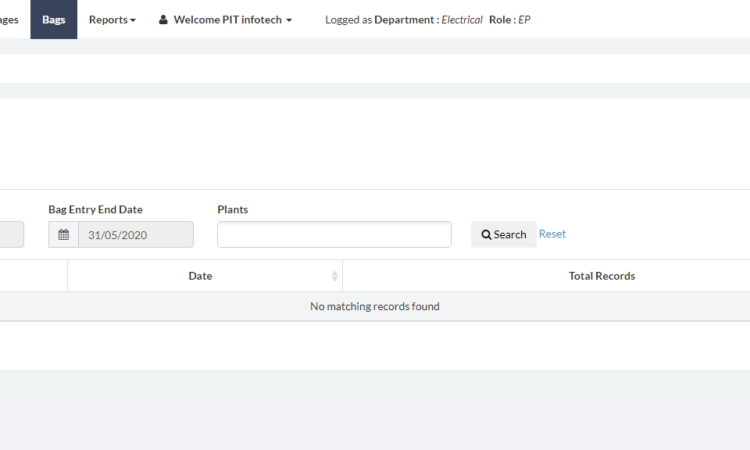Open the Bag Entry End Date calendar icon
Viewport: 750px width, 450px height.
63,235
